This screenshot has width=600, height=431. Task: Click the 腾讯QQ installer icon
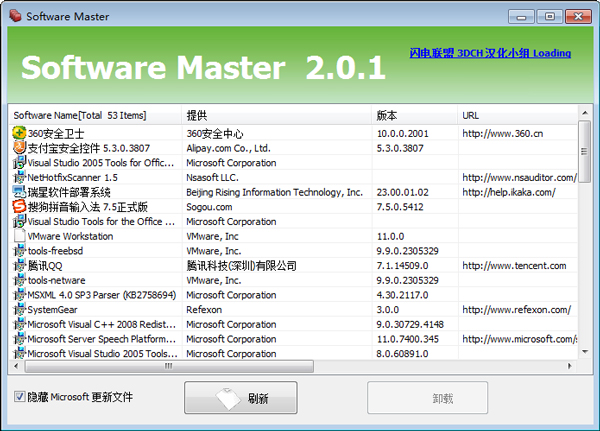coord(19,265)
